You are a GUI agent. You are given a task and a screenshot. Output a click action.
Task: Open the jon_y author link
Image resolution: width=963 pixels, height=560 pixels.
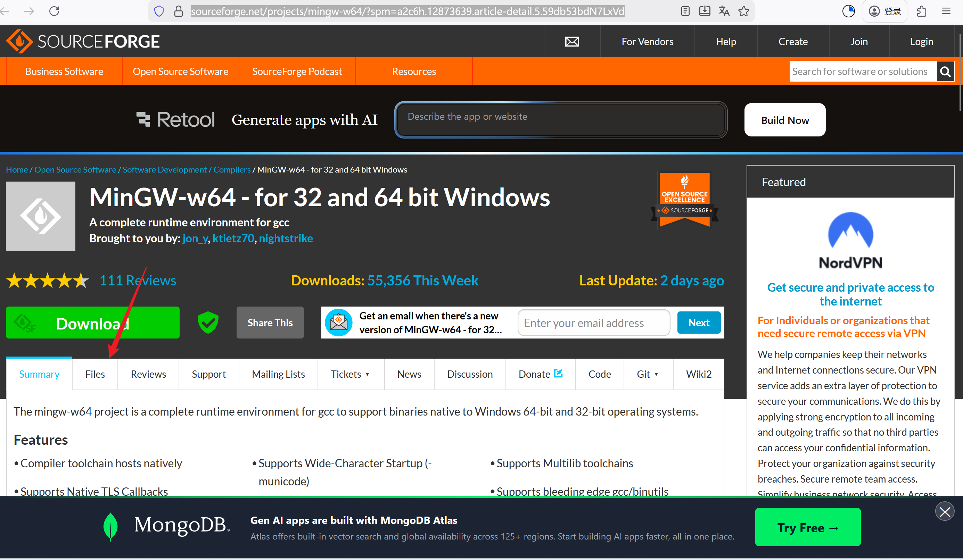195,239
